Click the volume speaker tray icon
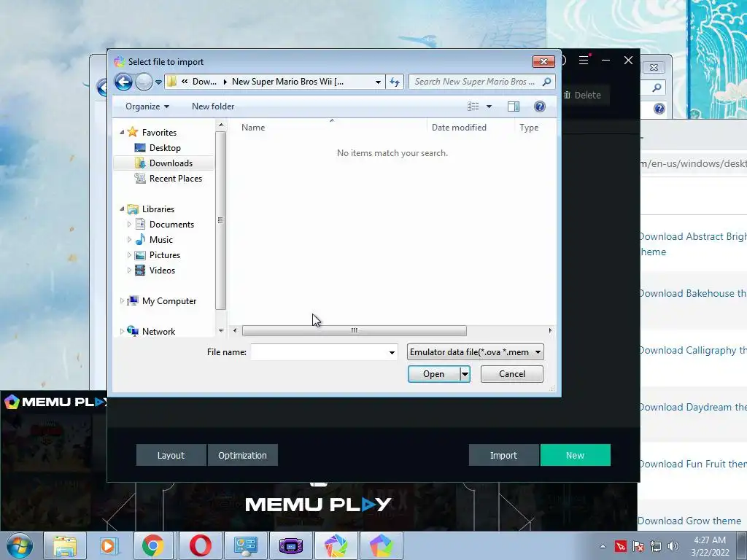The width and height of the screenshot is (747, 560). (673, 546)
